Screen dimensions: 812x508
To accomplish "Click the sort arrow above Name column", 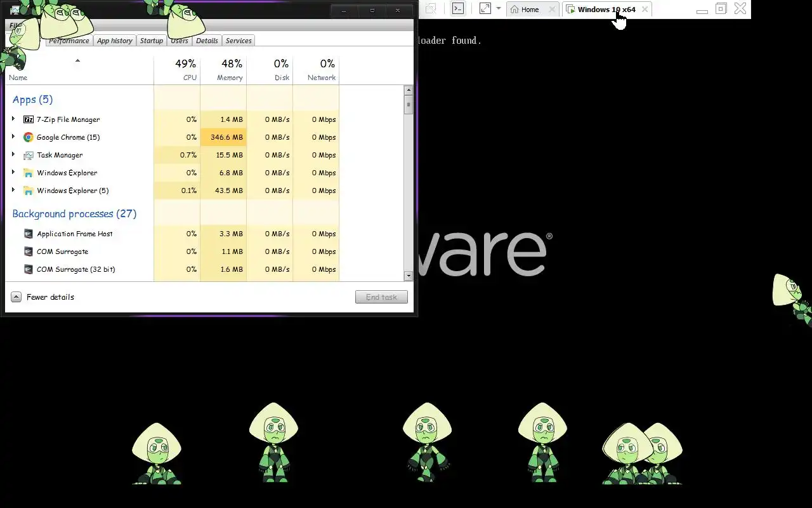I will click(x=77, y=61).
